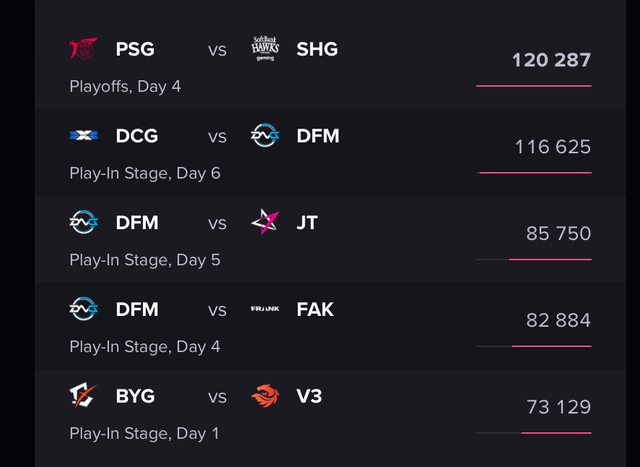The image size is (640, 467).
Task: Open the Play-In Stage, Day 1 match
Action: [x=144, y=434]
